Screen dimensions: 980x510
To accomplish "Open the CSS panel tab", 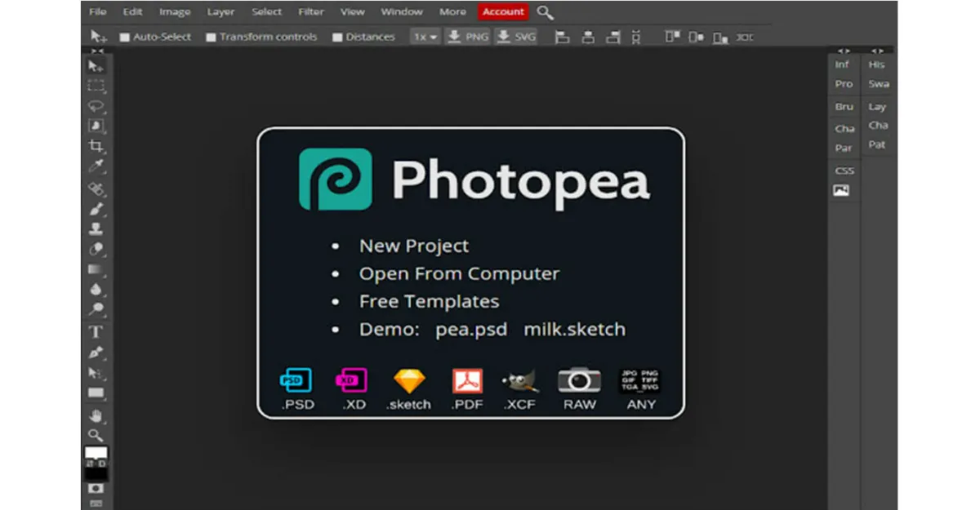I will tap(844, 171).
